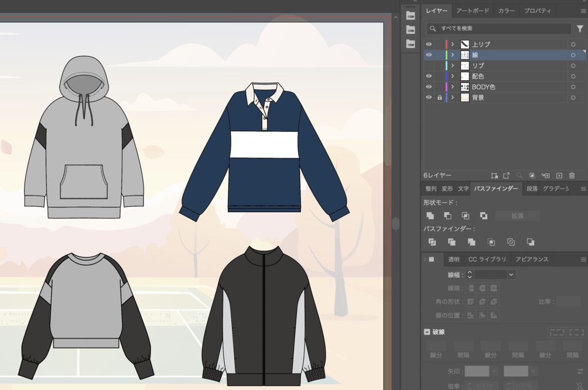Show the リブ layer visibility

(x=428, y=65)
